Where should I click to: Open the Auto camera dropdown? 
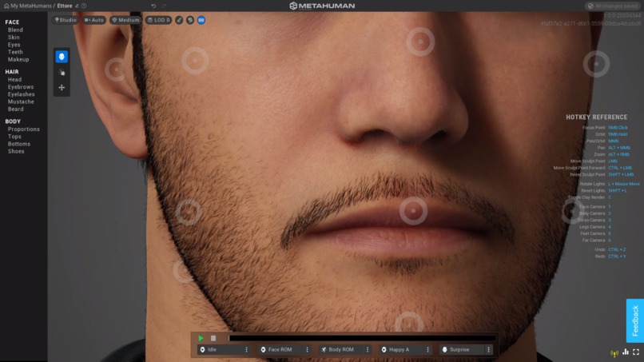94,20
